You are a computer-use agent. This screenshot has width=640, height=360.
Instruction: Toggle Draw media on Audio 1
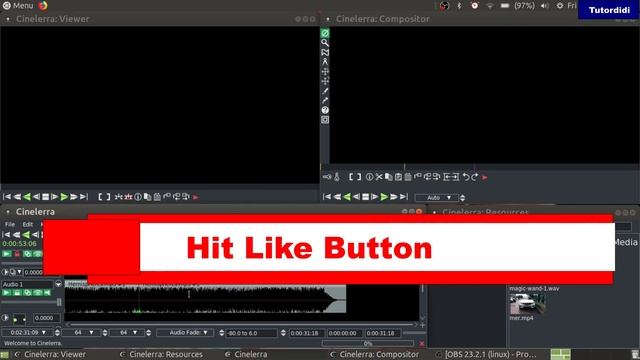pyautogui.click(x=38, y=293)
